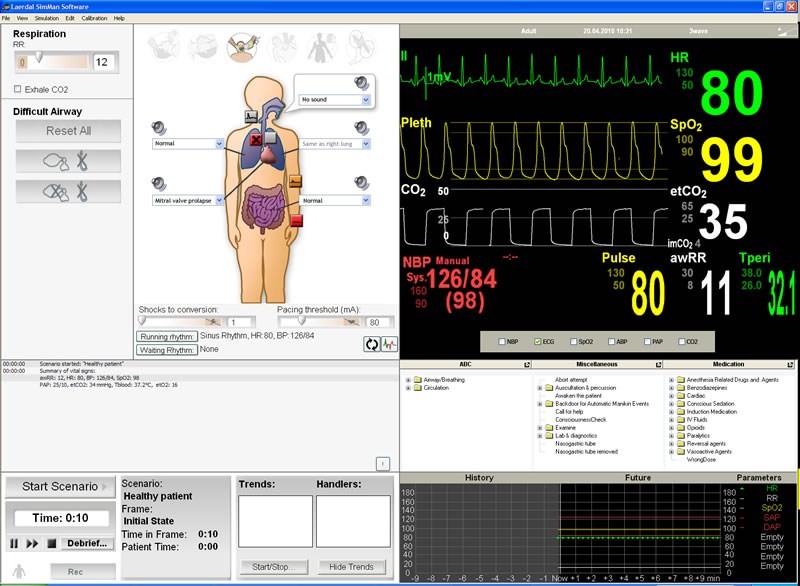
Task: Tick the PAP checkbox
Action: (x=647, y=341)
